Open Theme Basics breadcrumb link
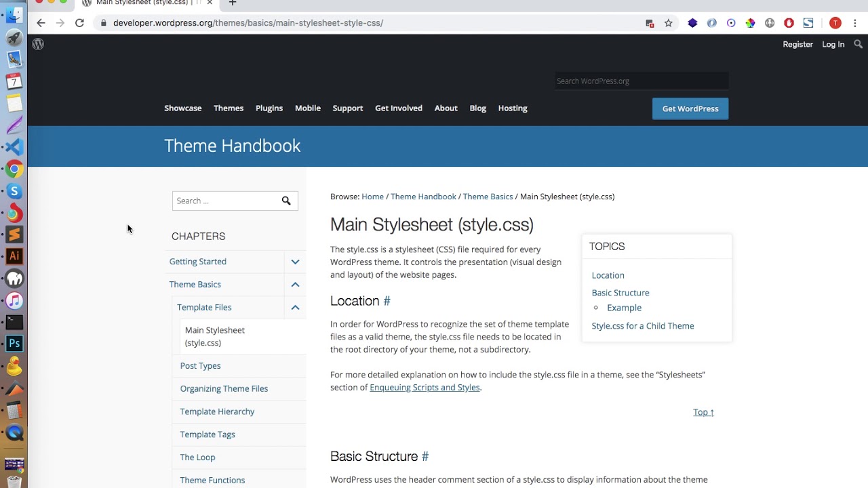 point(488,197)
